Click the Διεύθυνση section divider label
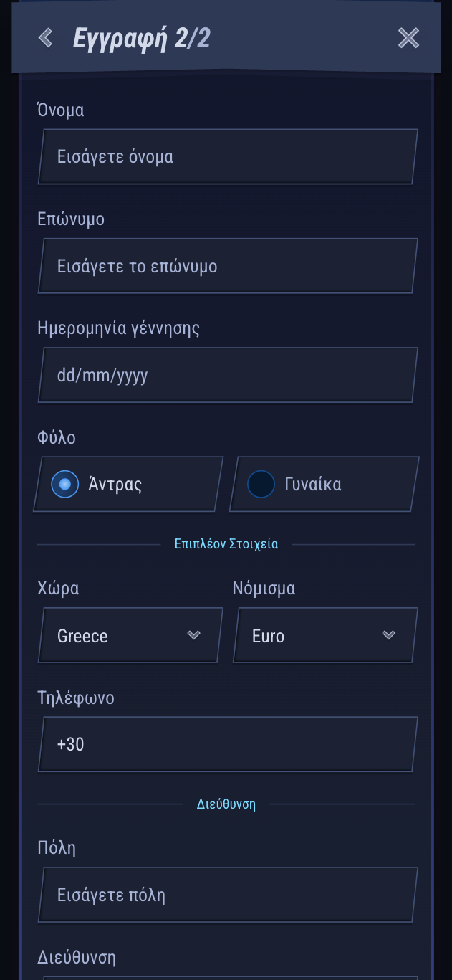 pos(226,804)
